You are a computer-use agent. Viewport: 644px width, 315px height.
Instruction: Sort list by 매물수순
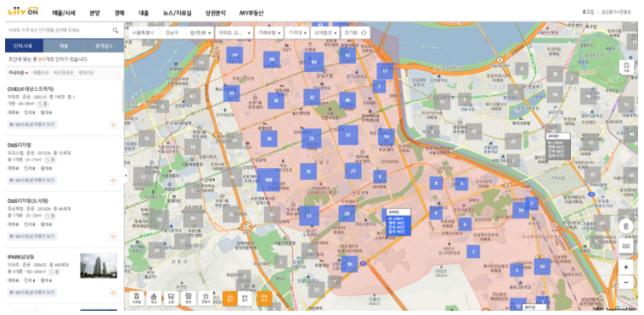pos(40,73)
